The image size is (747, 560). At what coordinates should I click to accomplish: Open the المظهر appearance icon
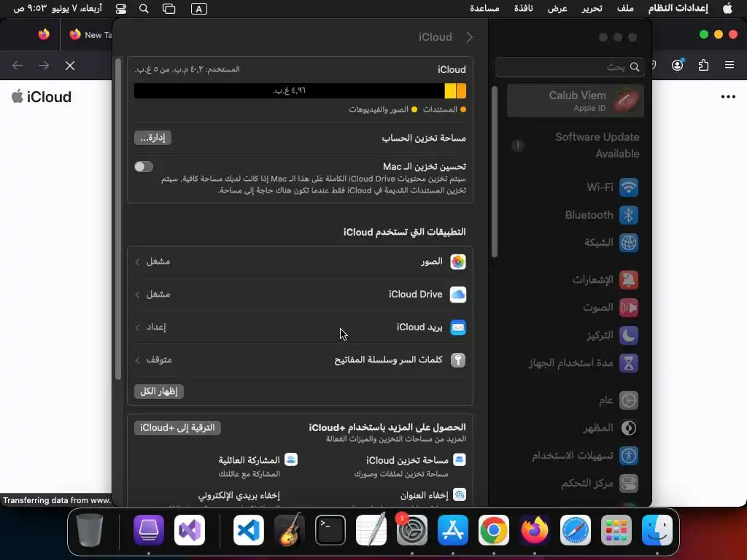point(628,427)
